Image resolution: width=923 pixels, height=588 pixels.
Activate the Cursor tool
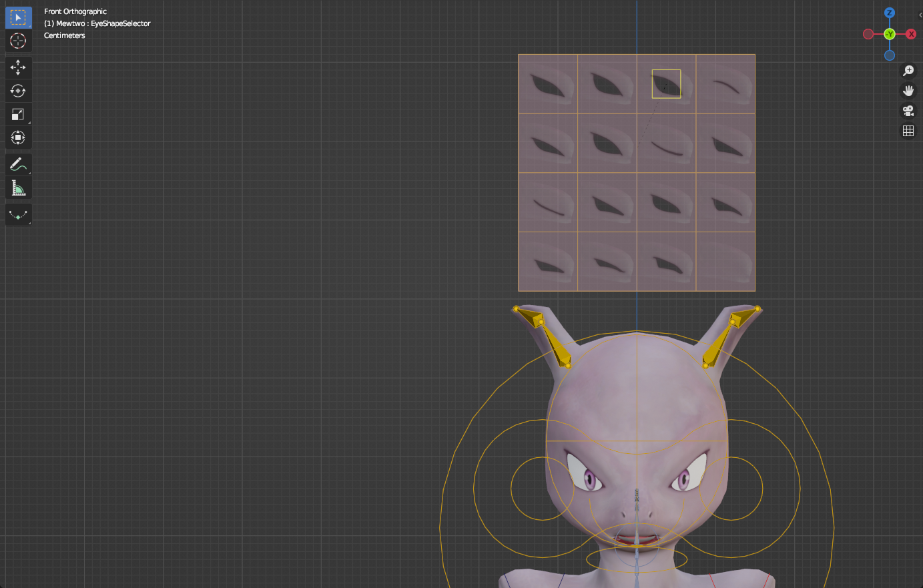pyautogui.click(x=18, y=41)
